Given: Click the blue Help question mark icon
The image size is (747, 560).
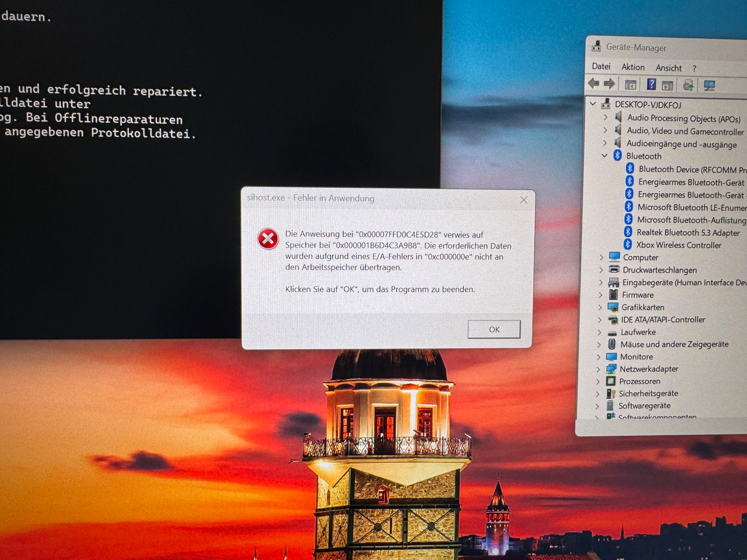Looking at the screenshot, I should point(651,84).
